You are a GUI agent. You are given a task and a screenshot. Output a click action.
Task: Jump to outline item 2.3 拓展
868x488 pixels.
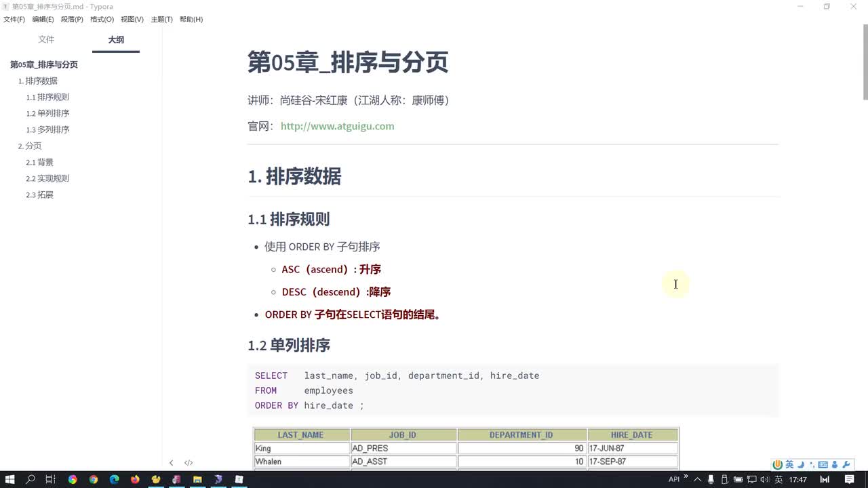(x=39, y=195)
